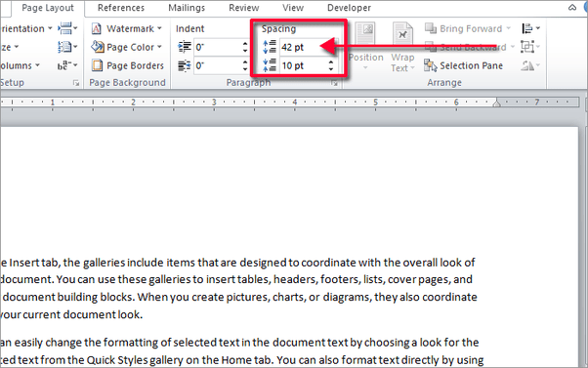Click the Spacing After spinner arrows
Screen dimensions: 588x368
pos(331,65)
